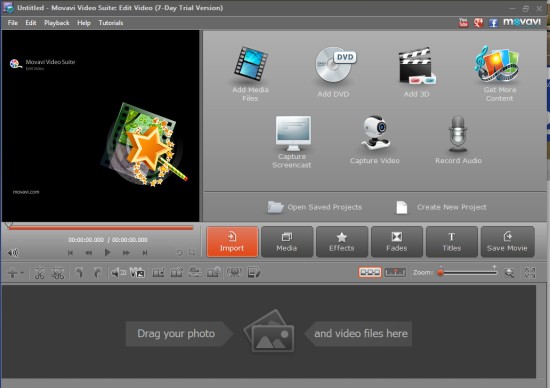Click the Add Media Files icon

pos(250,65)
